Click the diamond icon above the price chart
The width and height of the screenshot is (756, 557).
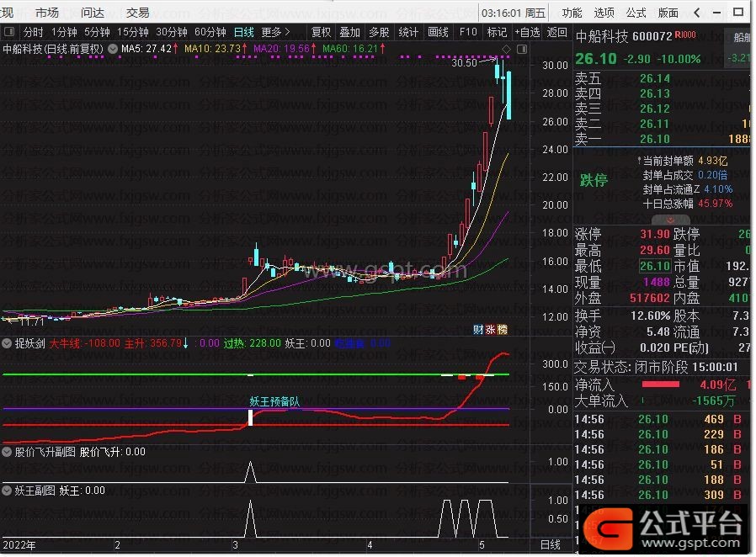point(506,49)
